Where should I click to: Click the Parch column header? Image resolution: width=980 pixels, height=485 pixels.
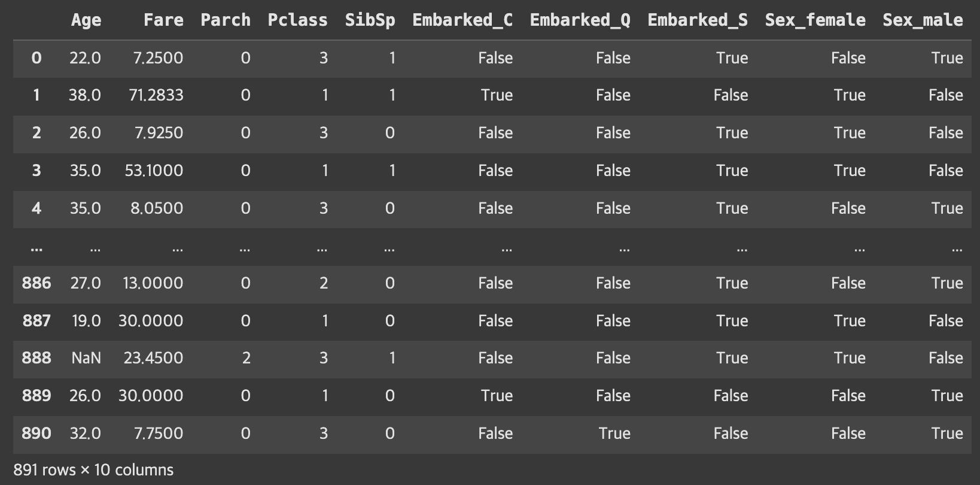[226, 20]
